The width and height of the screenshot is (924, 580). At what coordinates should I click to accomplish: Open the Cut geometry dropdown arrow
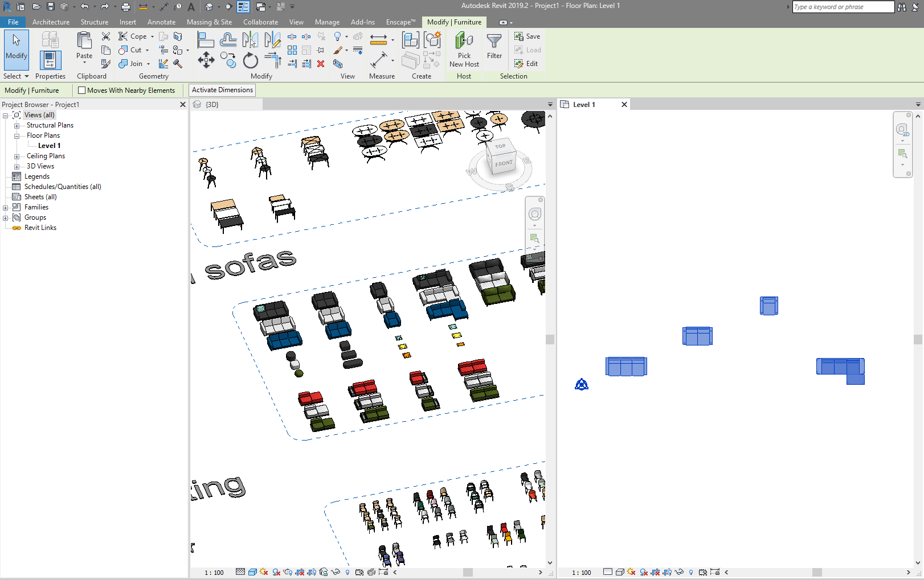(147, 50)
